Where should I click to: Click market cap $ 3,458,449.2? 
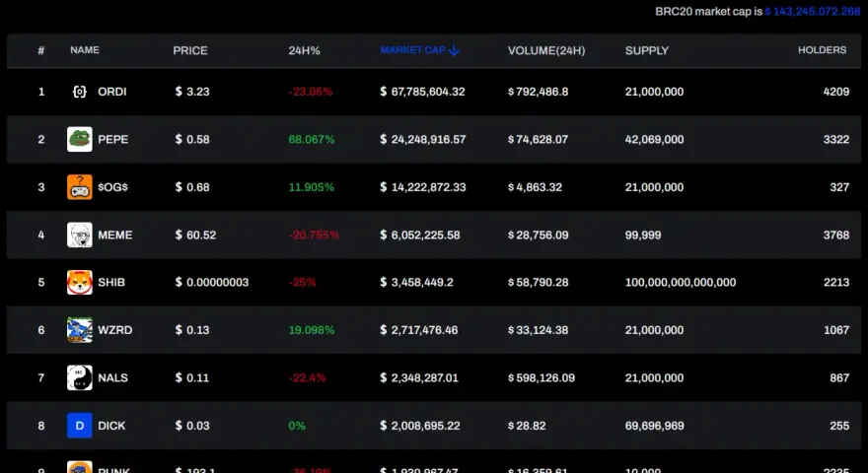(417, 282)
